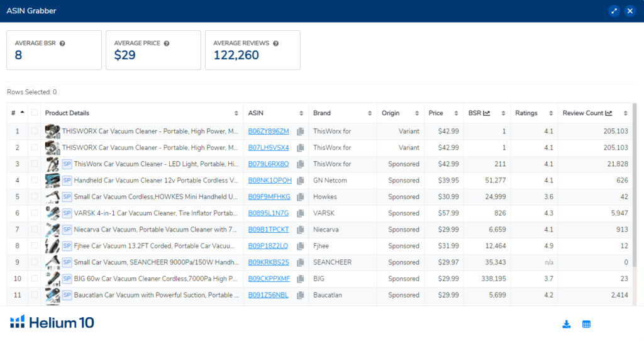Check the box for row 3 ThisWorx
This screenshot has width=644, height=341.
[x=35, y=164]
